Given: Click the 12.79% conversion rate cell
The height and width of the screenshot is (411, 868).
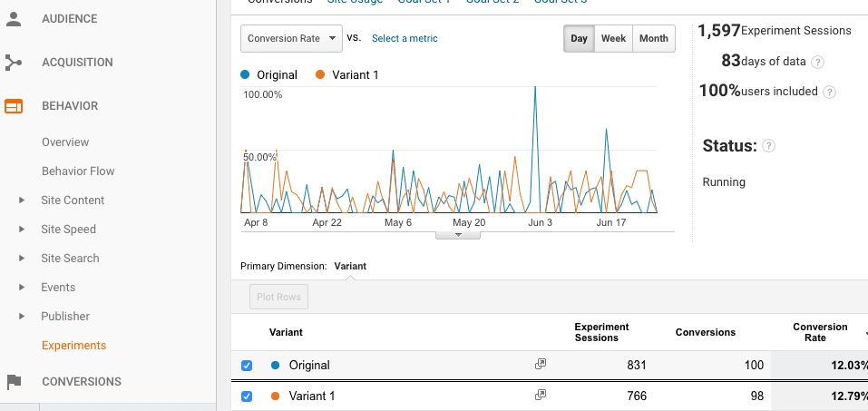Looking at the screenshot, I should tap(849, 396).
